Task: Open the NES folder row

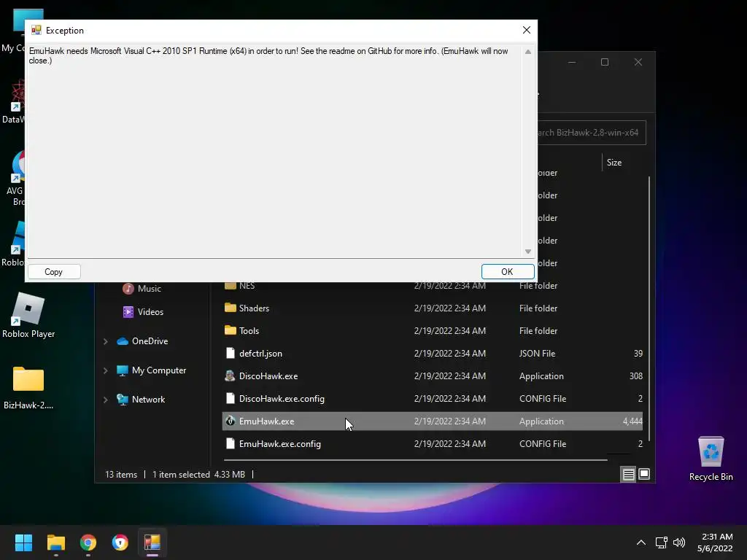Action: point(432,286)
